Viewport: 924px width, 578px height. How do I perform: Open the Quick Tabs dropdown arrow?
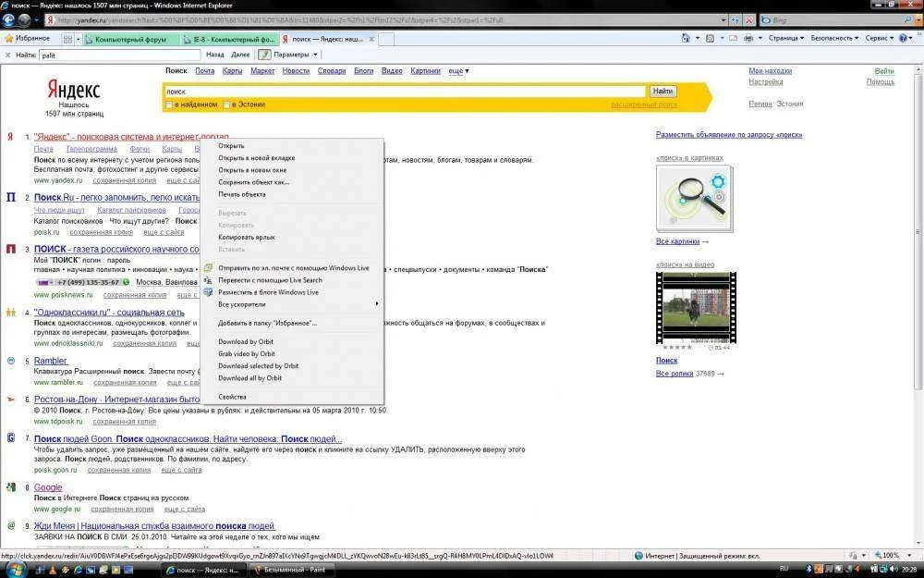(79, 39)
